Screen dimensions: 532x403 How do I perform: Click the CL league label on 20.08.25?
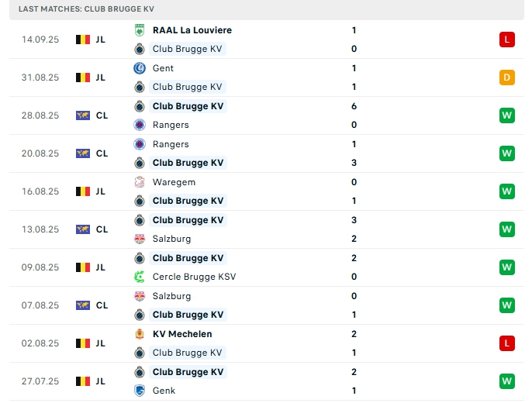click(x=102, y=153)
